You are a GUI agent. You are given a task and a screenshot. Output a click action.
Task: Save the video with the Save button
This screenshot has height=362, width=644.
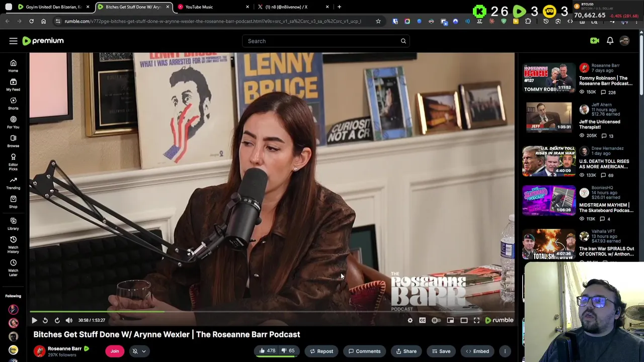[x=440, y=351]
